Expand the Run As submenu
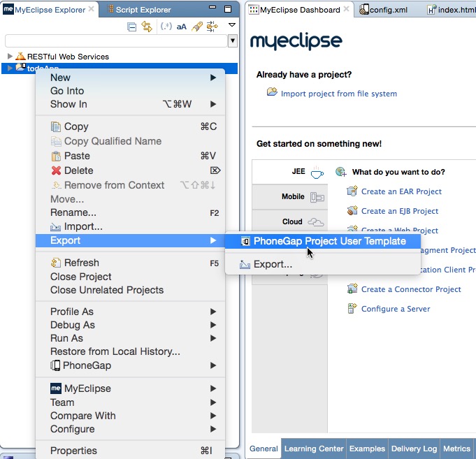The width and height of the screenshot is (476, 459). [130, 338]
